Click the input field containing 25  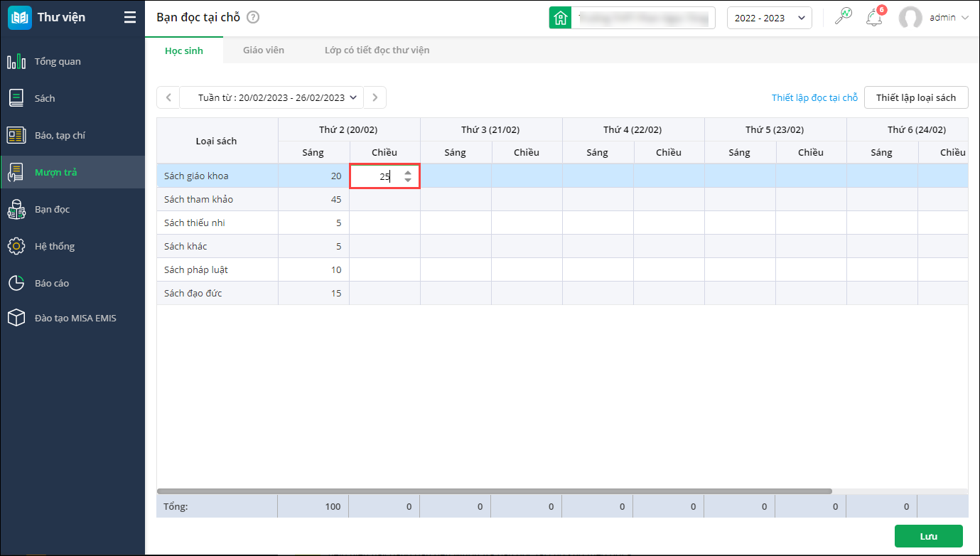point(384,176)
